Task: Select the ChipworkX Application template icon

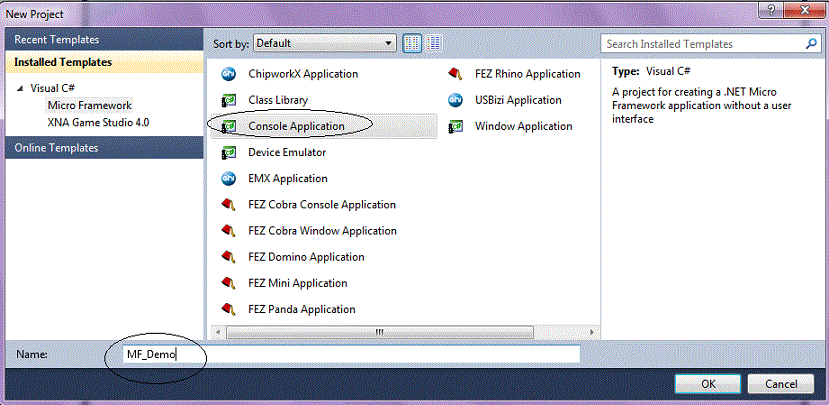Action: pos(228,74)
